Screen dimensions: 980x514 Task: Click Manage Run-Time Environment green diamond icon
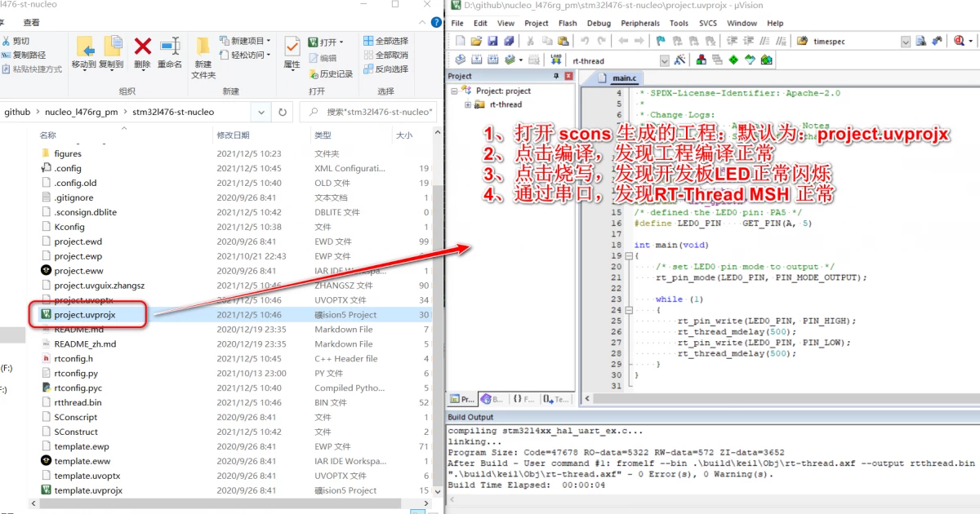tap(733, 60)
